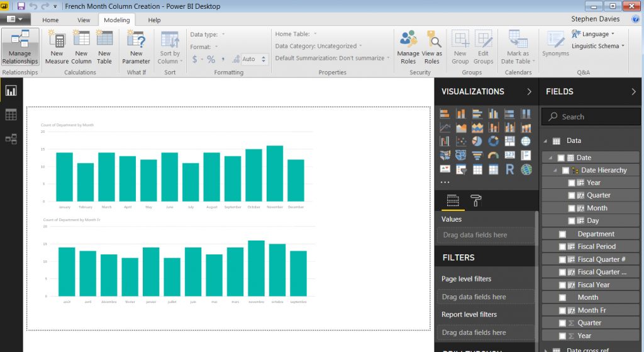Collapse the Visualizations pane with chevron
This screenshot has height=352, width=644.
530,92
